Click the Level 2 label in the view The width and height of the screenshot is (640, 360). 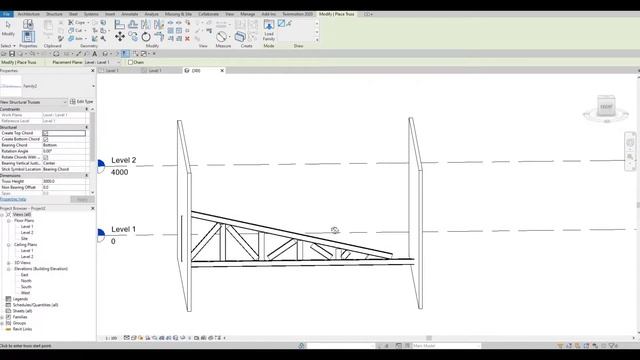tap(124, 160)
